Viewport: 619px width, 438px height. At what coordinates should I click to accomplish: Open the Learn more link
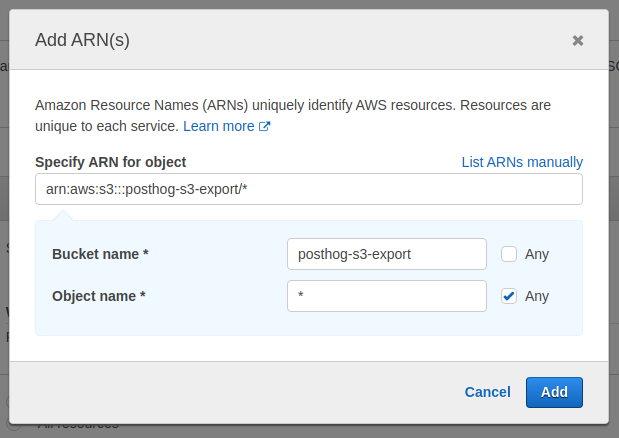(218, 126)
